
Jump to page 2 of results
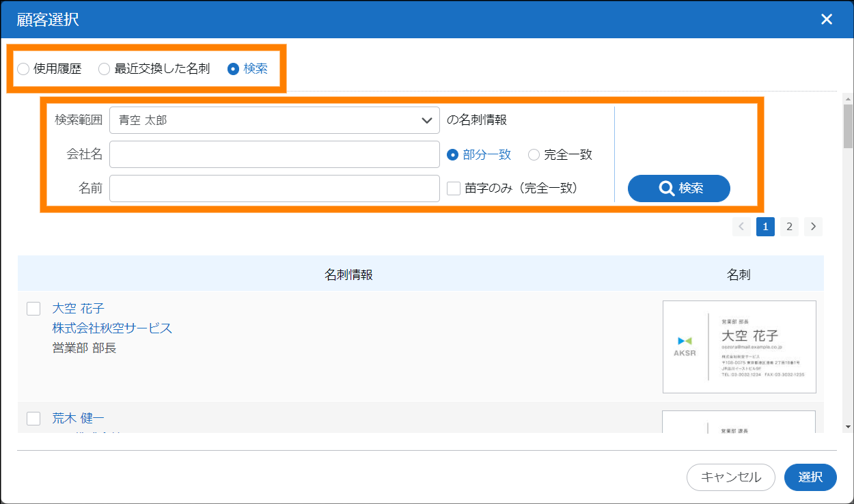(789, 227)
